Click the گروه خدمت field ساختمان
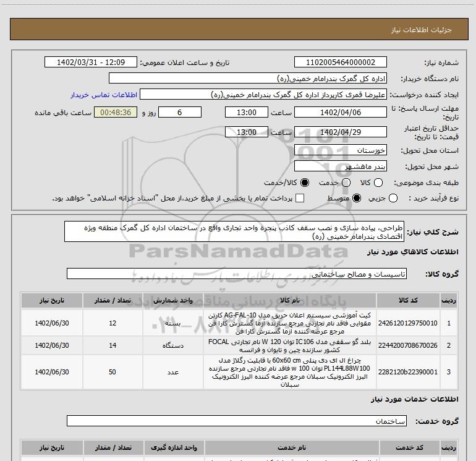 coord(237,421)
